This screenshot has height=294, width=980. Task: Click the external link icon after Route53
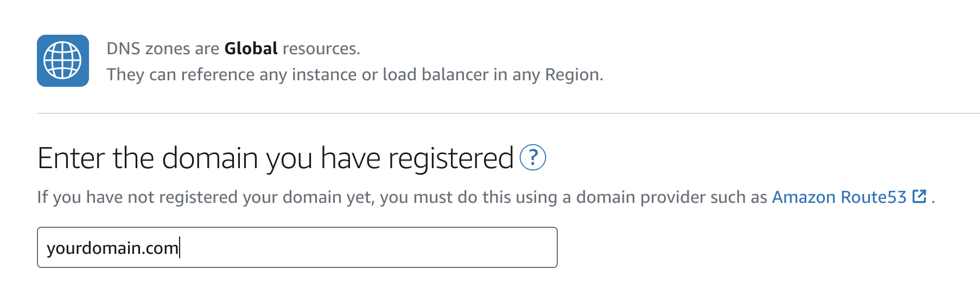[919, 196]
